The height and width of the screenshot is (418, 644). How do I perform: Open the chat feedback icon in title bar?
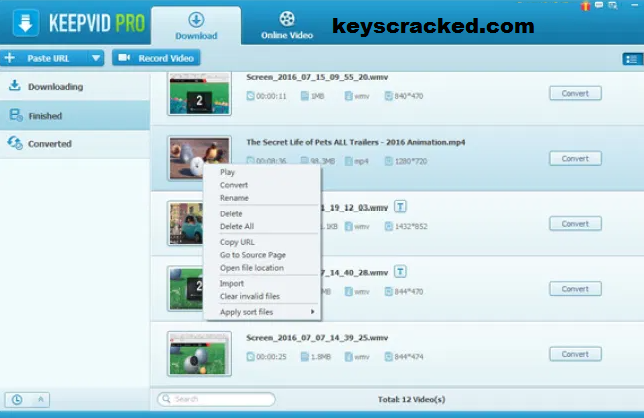[599, 5]
